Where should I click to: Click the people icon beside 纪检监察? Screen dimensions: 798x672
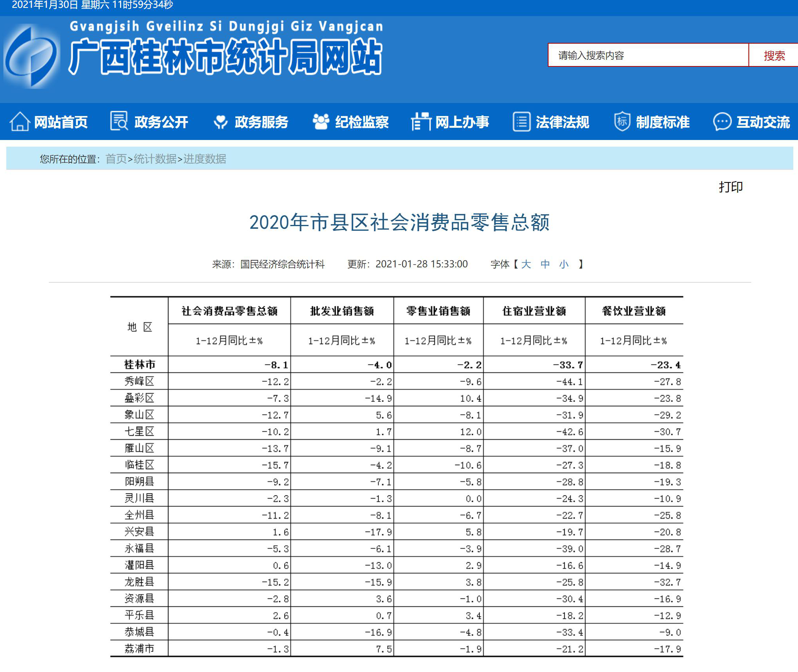pyautogui.click(x=321, y=122)
